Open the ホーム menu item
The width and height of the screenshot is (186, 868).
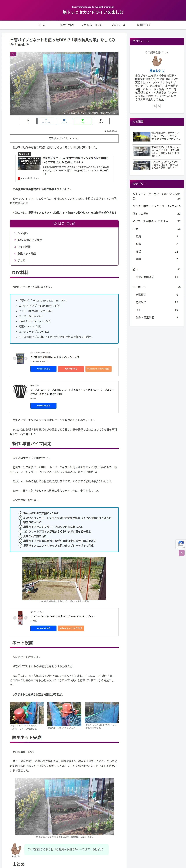tap(42, 25)
